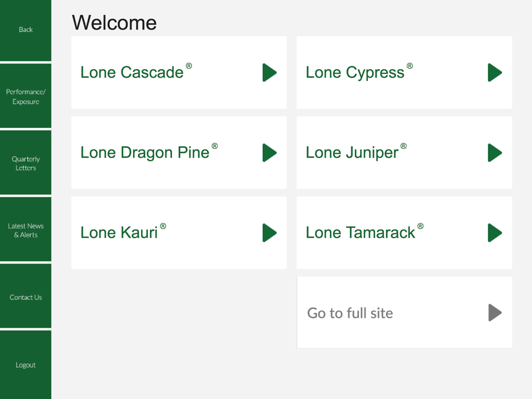Go back using the Back sidebar item
This screenshot has width=532, height=399.
coord(26,30)
